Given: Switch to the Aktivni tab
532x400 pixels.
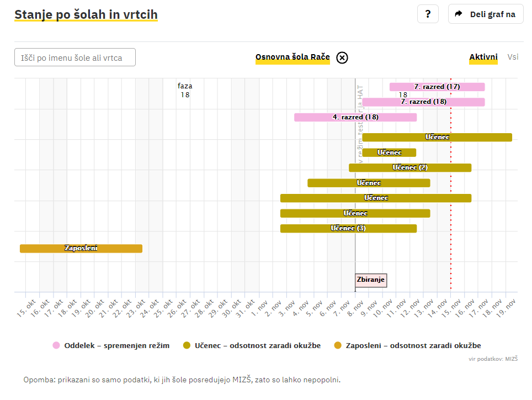Looking at the screenshot, I should (483, 57).
